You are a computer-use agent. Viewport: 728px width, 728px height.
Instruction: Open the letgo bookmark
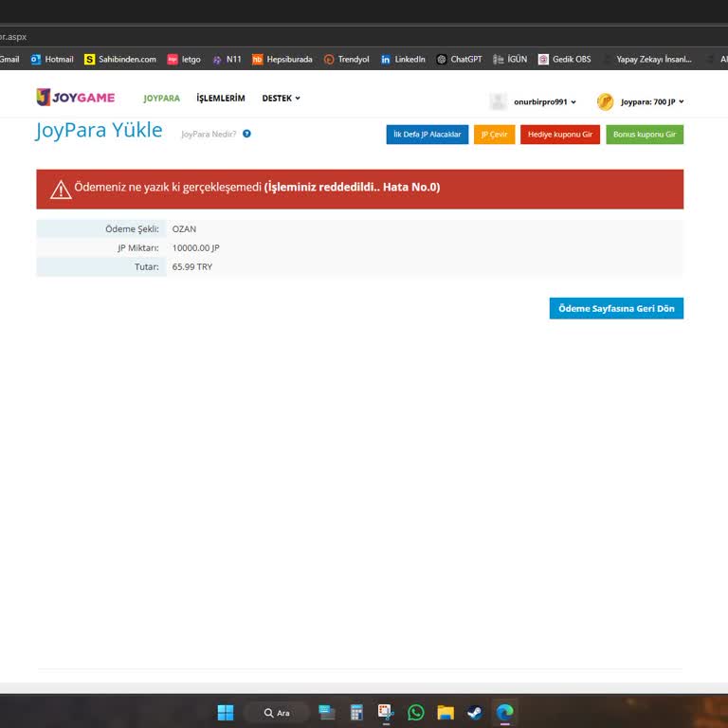tap(184, 60)
